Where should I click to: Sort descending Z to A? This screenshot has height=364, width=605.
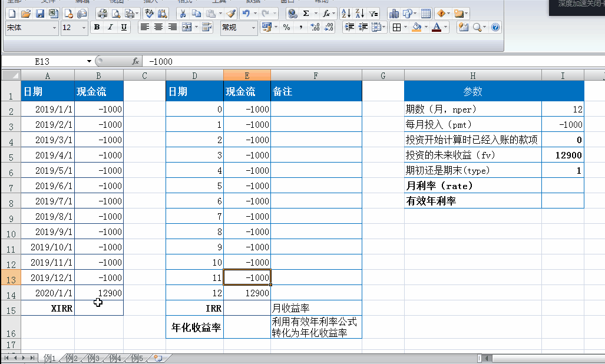[x=359, y=14]
